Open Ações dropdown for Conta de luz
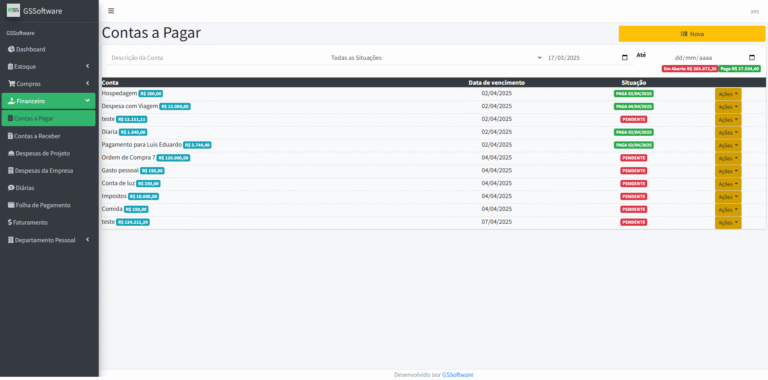Viewport: 768px width, 380px height. (x=728, y=184)
